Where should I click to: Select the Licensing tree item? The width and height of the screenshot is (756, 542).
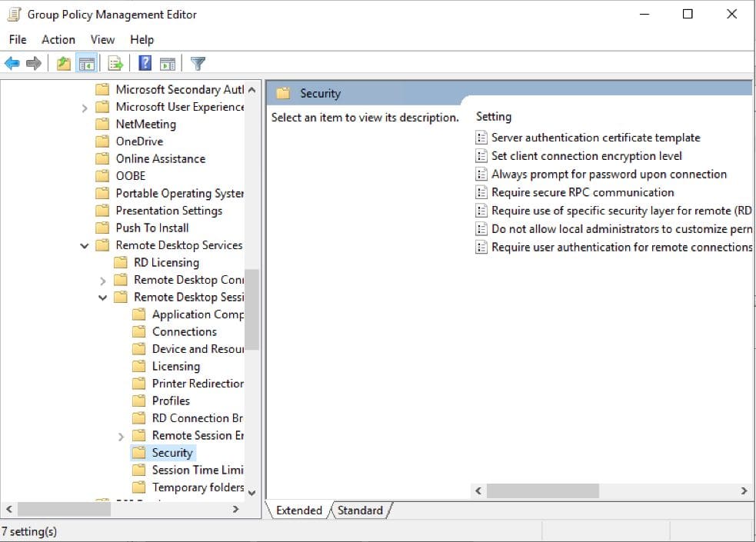coord(175,366)
